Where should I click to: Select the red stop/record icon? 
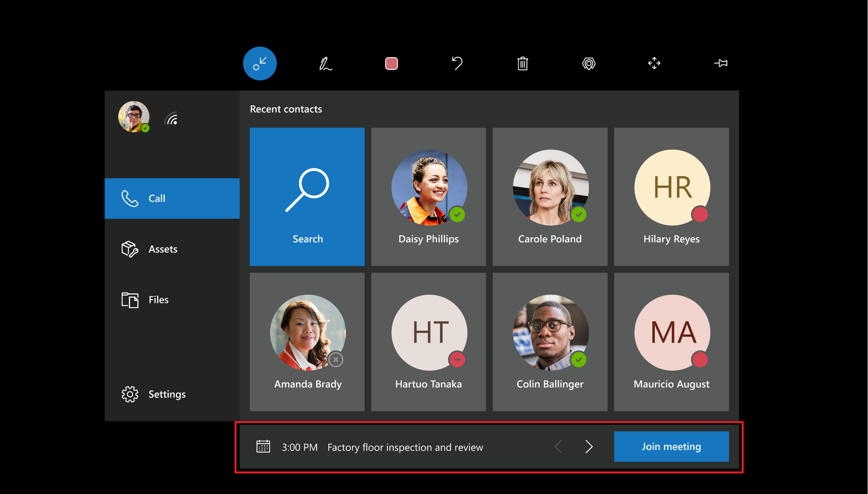[391, 63]
